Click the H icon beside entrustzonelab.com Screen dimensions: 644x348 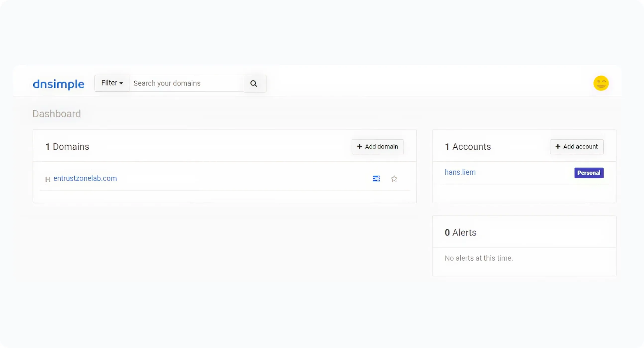point(48,179)
